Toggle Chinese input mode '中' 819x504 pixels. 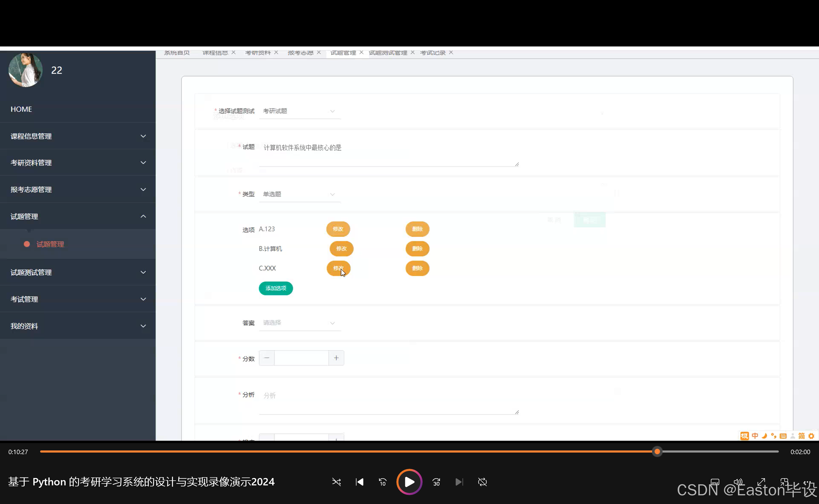pos(755,436)
